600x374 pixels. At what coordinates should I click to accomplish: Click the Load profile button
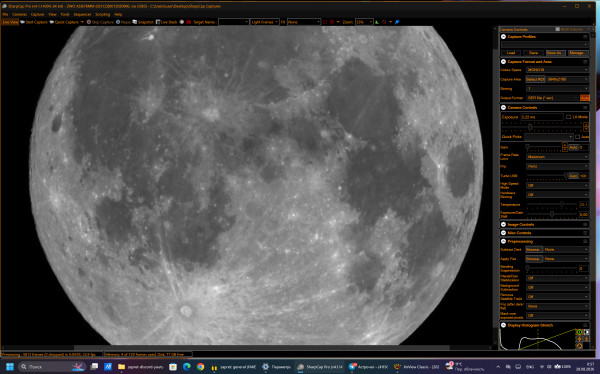click(511, 53)
